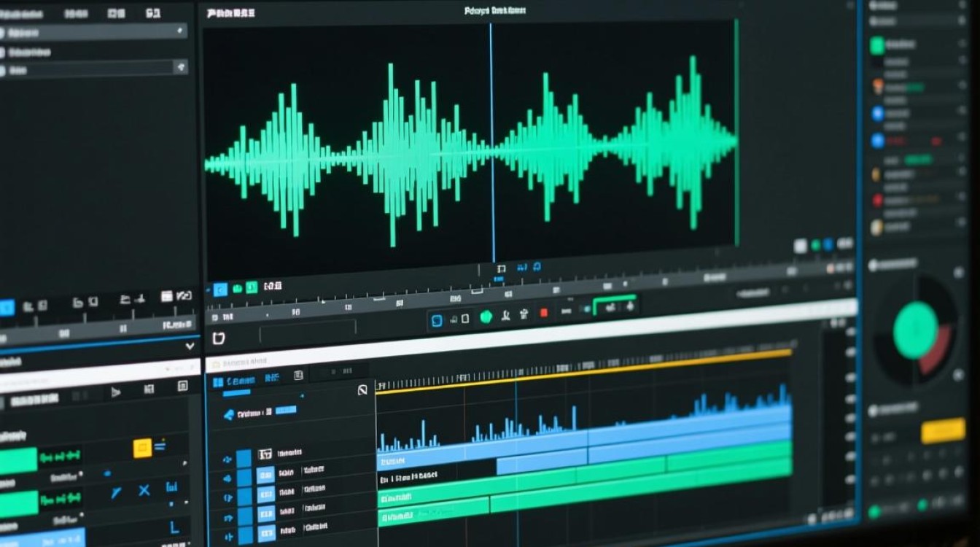
Task: Click the blue square icon below the waveform
Action: click(x=219, y=290)
